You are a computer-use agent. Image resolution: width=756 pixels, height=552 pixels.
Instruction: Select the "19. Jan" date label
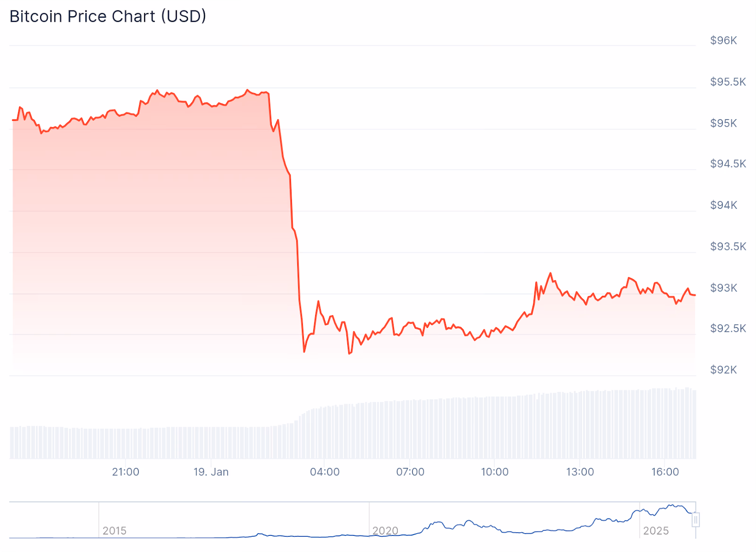tap(211, 472)
